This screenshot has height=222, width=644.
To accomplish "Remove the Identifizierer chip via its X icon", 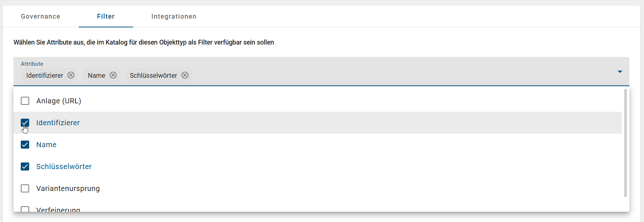I will point(71,75).
